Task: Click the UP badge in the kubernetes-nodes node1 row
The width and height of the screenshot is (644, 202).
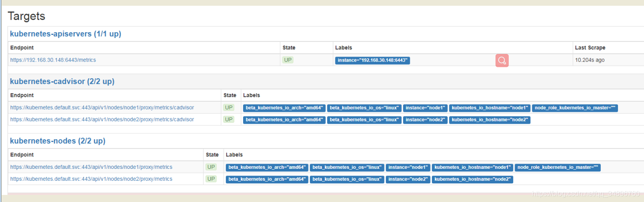Action: (211, 167)
